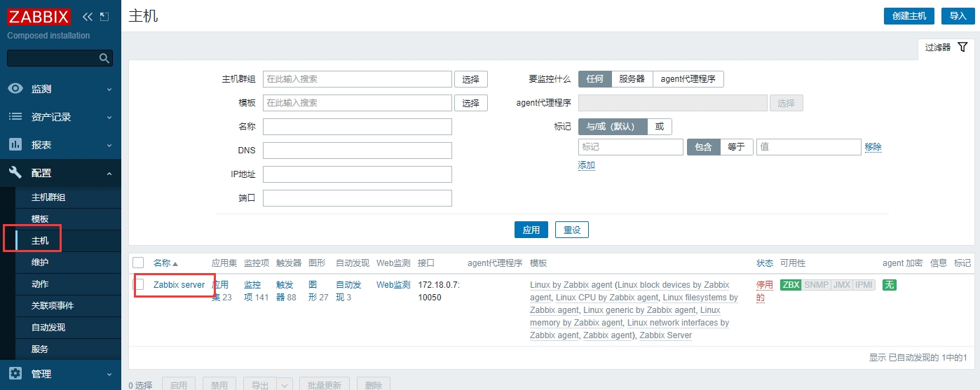Click the sidebar search magnifier icon

click(x=104, y=58)
